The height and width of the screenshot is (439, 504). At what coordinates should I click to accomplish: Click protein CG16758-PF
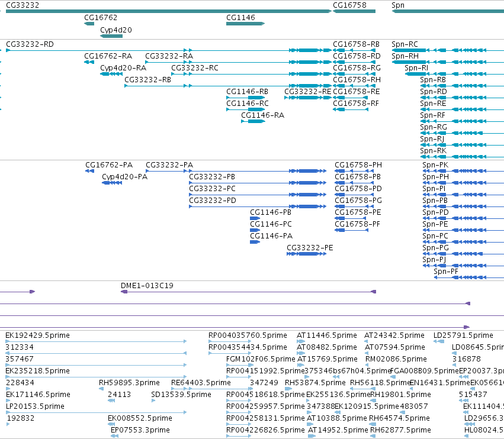point(357,224)
